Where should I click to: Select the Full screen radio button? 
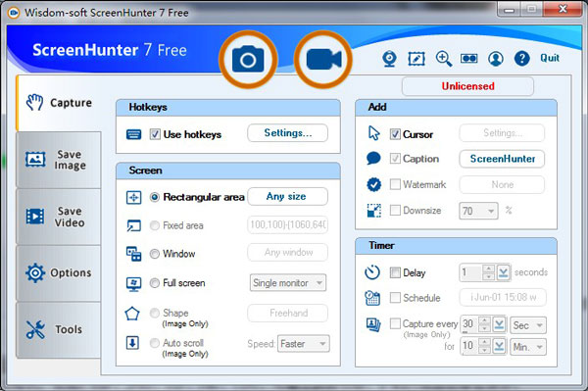[x=155, y=283]
